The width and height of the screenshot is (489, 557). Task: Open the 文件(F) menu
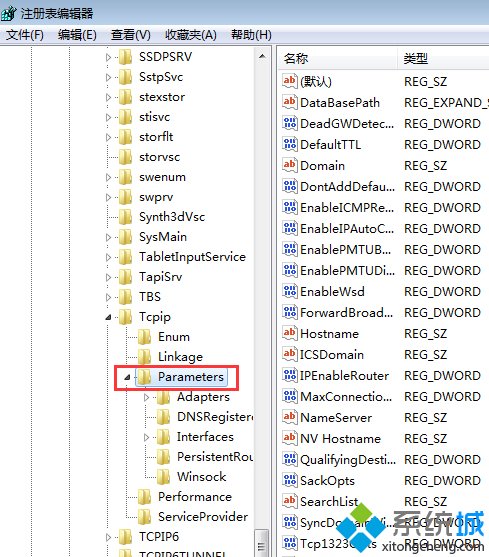point(25,35)
